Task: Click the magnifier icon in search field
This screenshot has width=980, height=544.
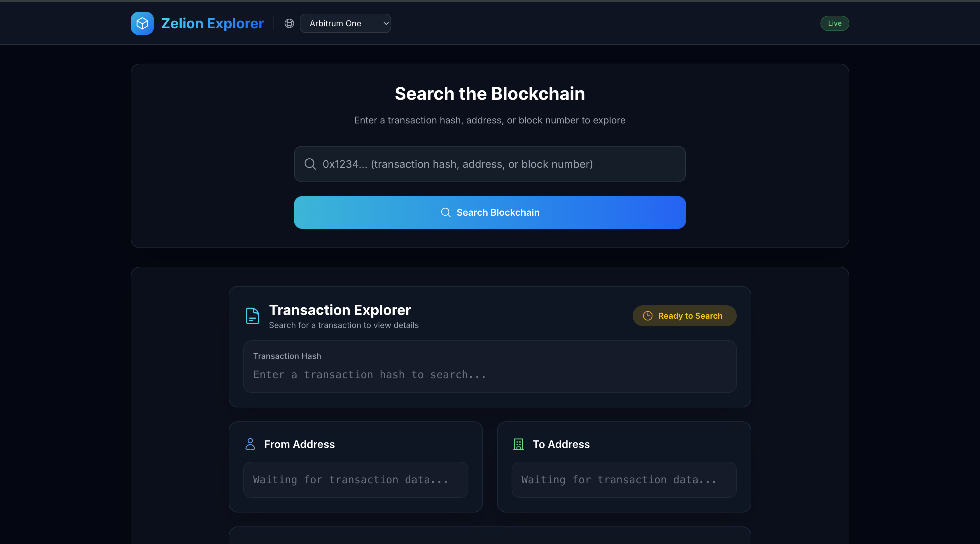Action: click(310, 164)
